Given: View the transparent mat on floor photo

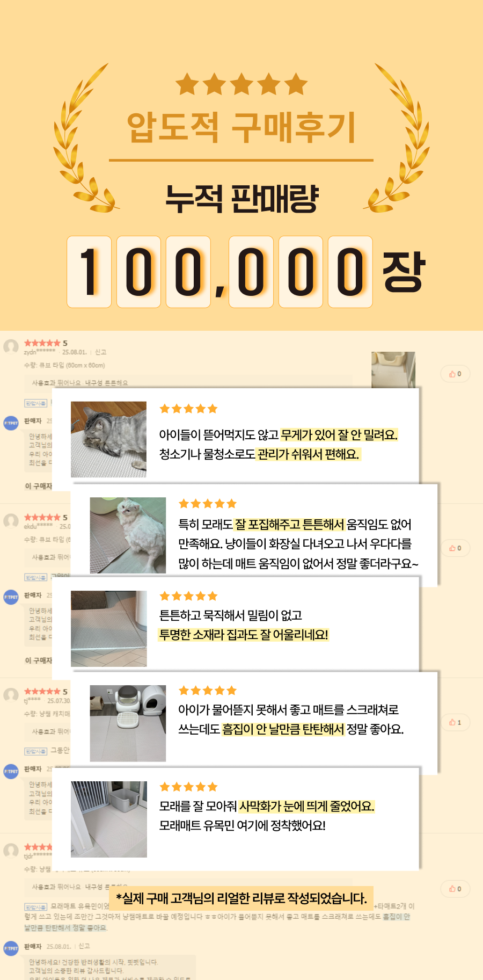Looking at the screenshot, I should (x=109, y=629).
